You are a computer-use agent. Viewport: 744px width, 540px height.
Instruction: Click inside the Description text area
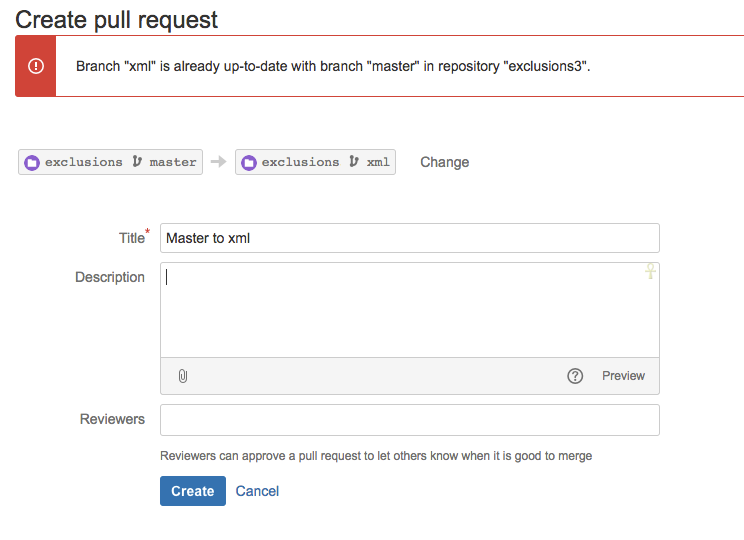click(x=410, y=310)
